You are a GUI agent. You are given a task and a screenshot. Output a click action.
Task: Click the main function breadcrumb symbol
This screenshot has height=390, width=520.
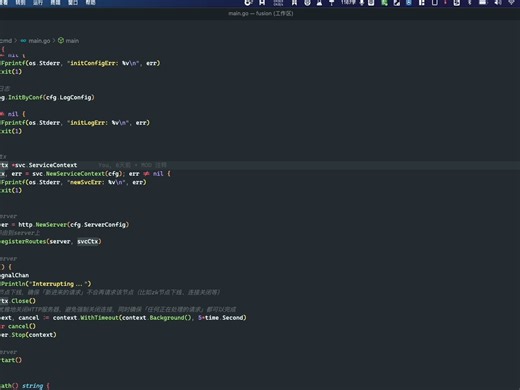pyautogui.click(x=72, y=41)
